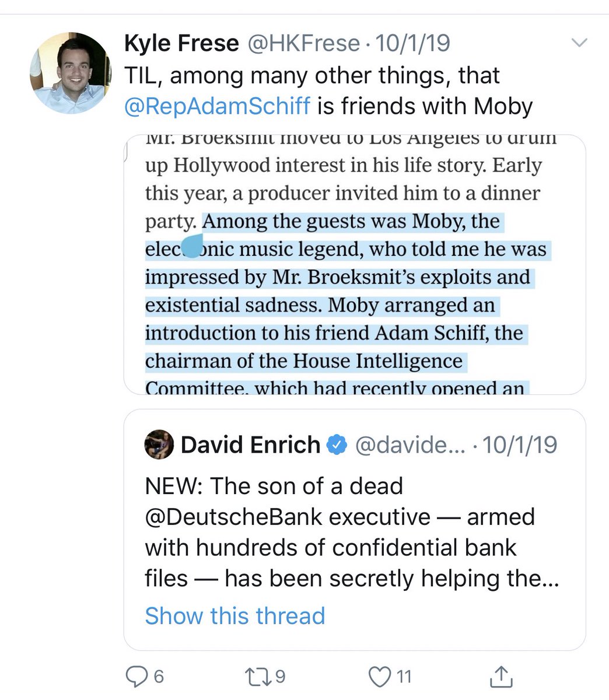Retweet using the retweet arrows icon
609x700 pixels.
256,676
